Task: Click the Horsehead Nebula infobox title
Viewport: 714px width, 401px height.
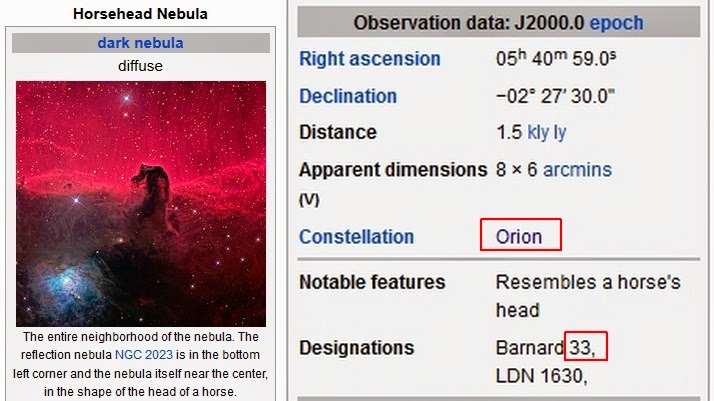Action: tap(141, 15)
